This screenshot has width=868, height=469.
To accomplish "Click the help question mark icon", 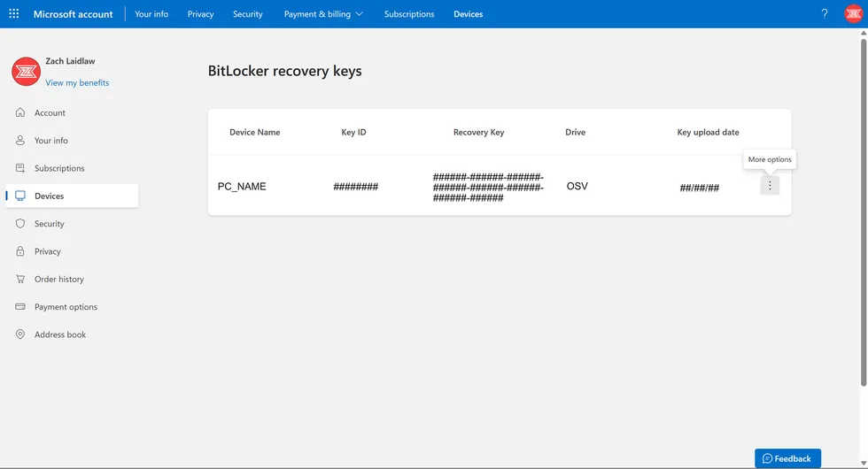I will 825,14.
